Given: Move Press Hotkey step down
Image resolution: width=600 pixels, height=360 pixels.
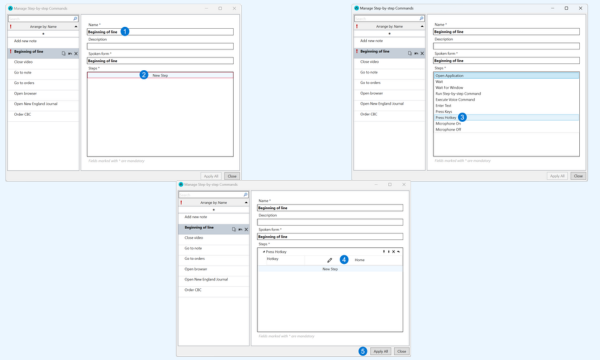Looking at the screenshot, I should pos(388,252).
